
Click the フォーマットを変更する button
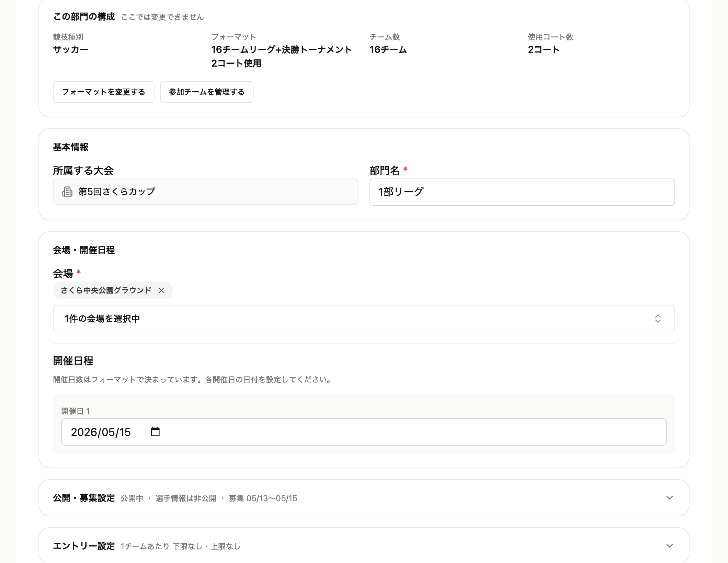tap(103, 92)
